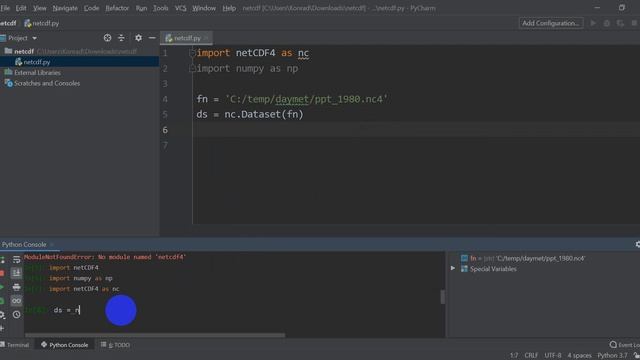Screen dimensions: 640x360
Task: Click the Locate/Scroll from Source target icon
Action: tap(107, 38)
